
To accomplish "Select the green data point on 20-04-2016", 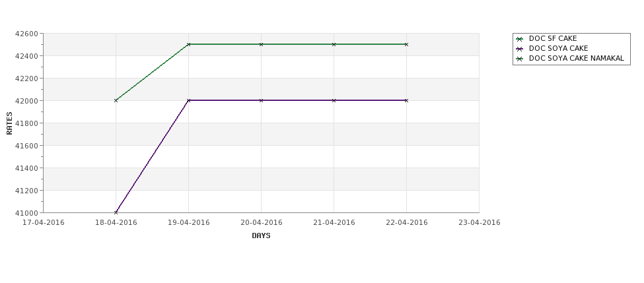I will coord(261,44).
